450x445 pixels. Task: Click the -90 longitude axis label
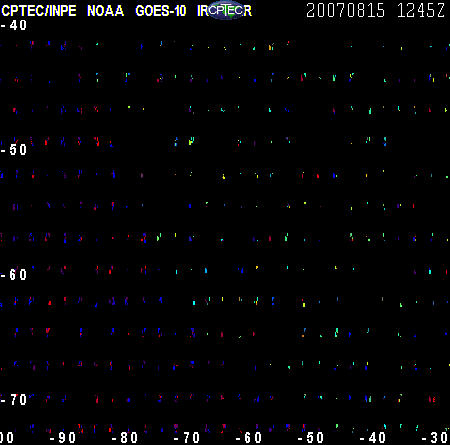coord(63,438)
